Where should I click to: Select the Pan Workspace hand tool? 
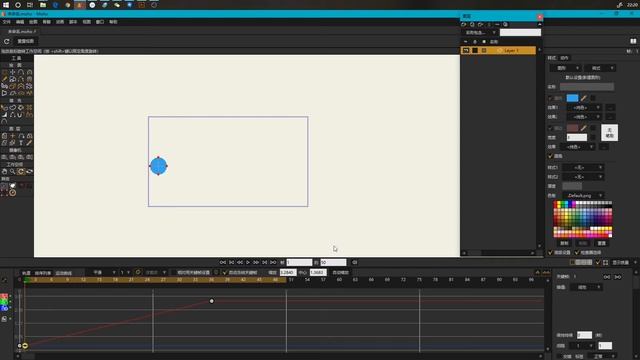click(x=4, y=171)
